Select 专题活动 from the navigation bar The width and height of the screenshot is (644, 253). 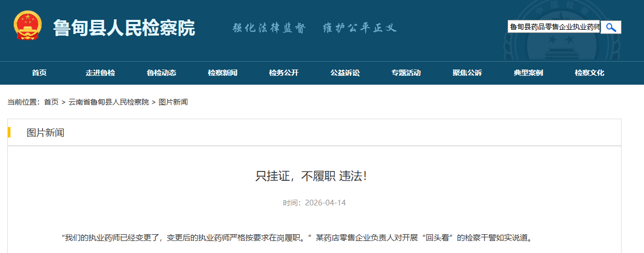[x=406, y=73]
